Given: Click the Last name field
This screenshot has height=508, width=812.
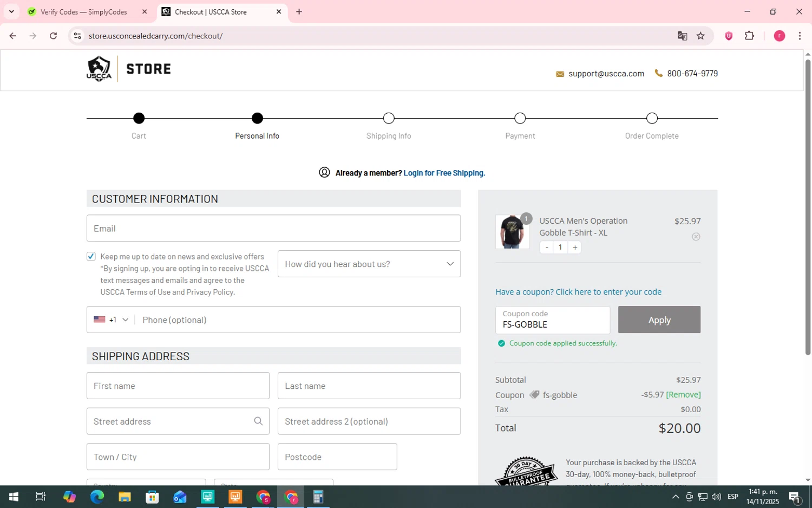Looking at the screenshot, I should click(369, 386).
